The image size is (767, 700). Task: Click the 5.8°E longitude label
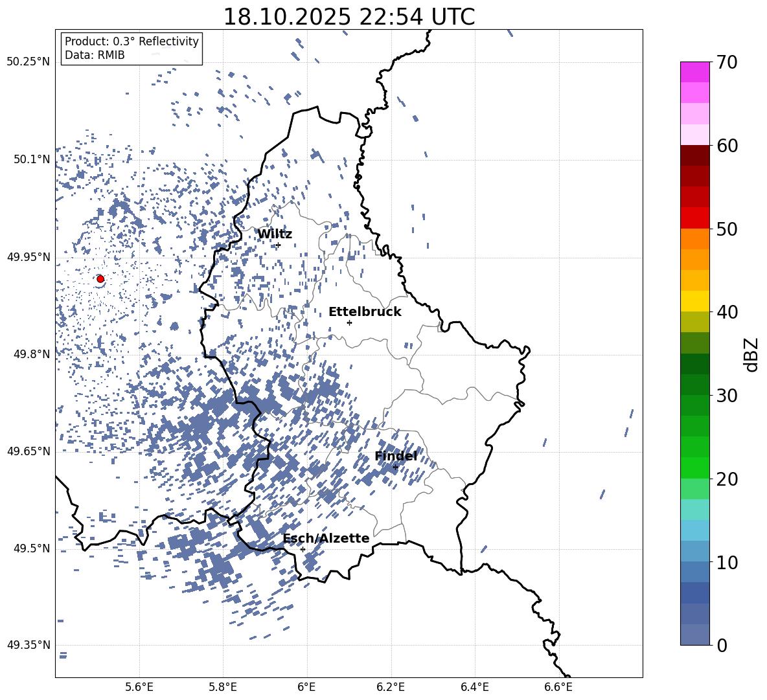pyautogui.click(x=223, y=687)
